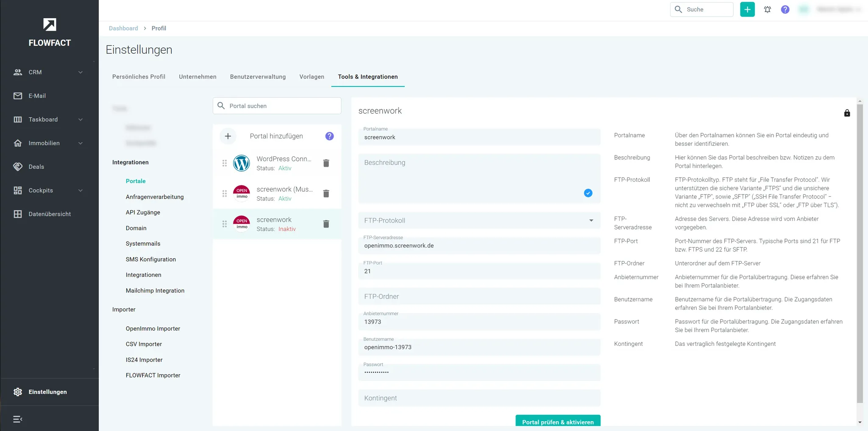Screen dimensions: 868x431
Task: Open OpenImmo Importer
Action: [x=153, y=328]
